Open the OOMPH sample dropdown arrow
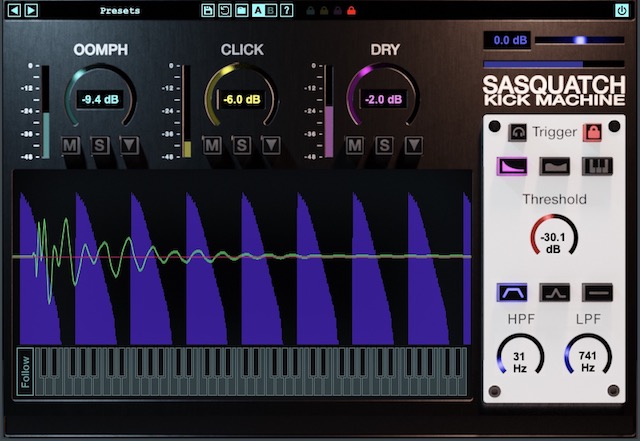The width and height of the screenshot is (640, 441). click(129, 146)
